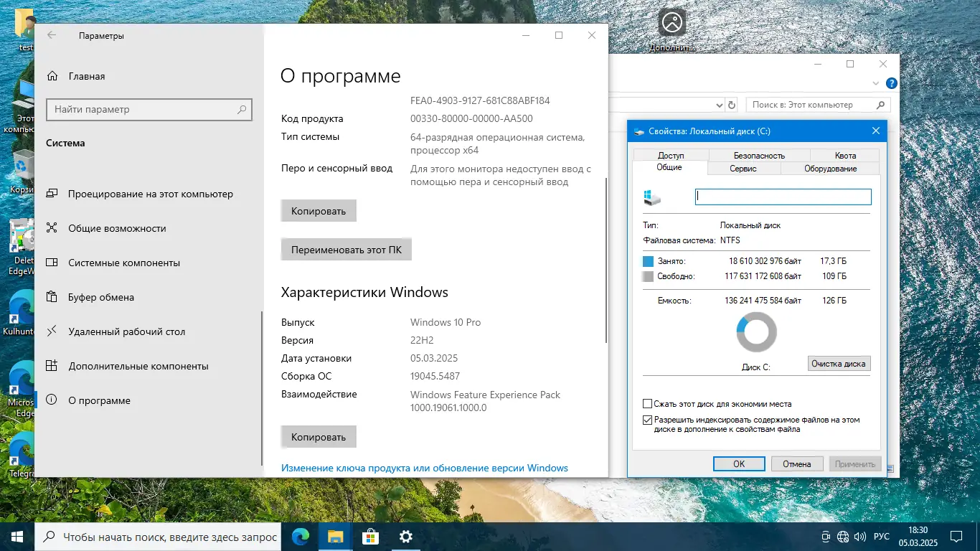
Task: Click the О программе content scrollbar
Action: 606,260
